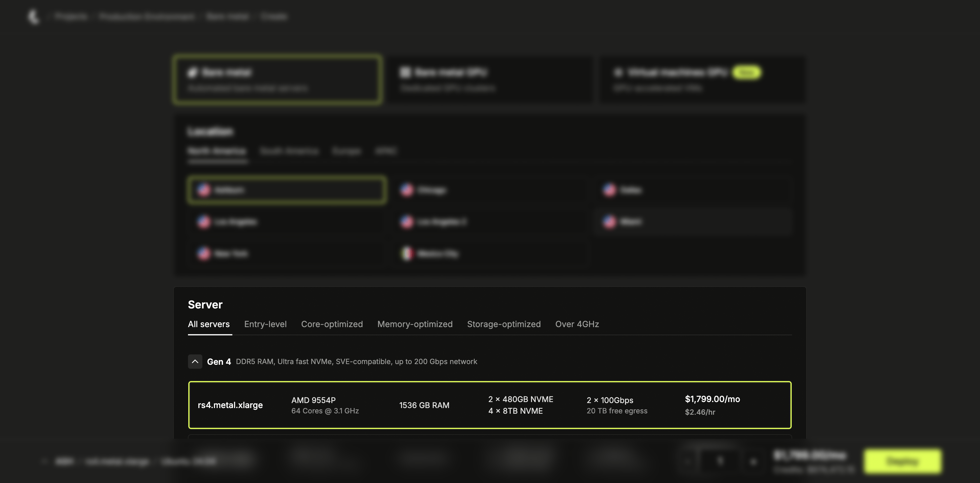Click the green deploy button in the bottom bar
Viewport: 980px width, 483px height.
pos(902,461)
